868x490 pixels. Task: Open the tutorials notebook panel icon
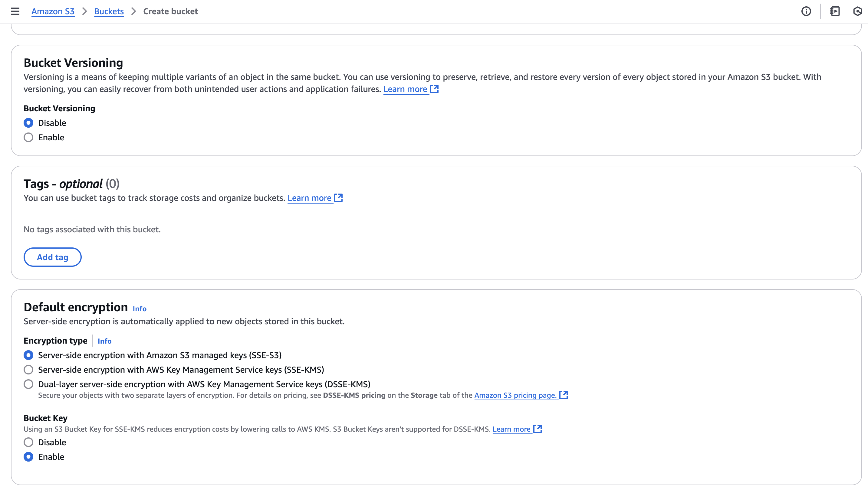(x=835, y=11)
